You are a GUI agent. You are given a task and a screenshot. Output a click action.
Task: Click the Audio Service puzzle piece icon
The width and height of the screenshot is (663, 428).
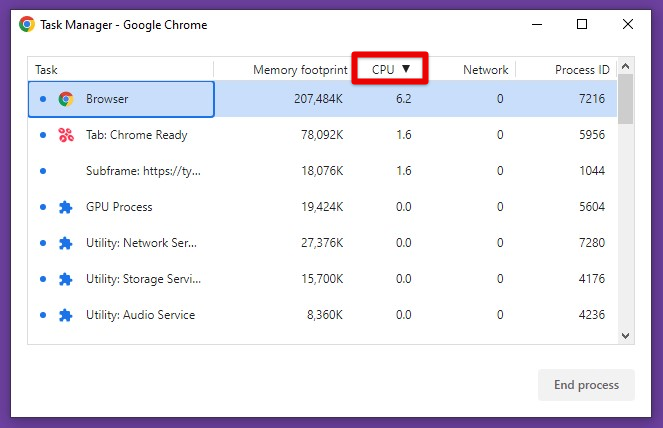click(x=66, y=315)
